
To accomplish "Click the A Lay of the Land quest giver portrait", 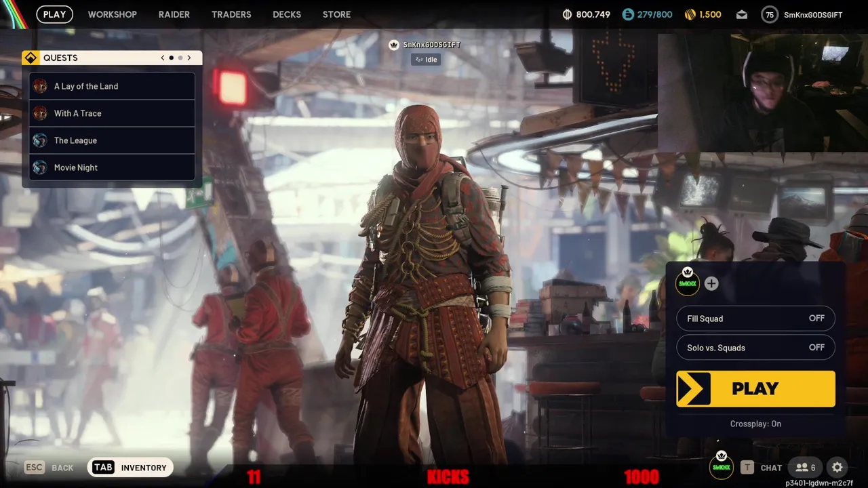I will 40,86.
